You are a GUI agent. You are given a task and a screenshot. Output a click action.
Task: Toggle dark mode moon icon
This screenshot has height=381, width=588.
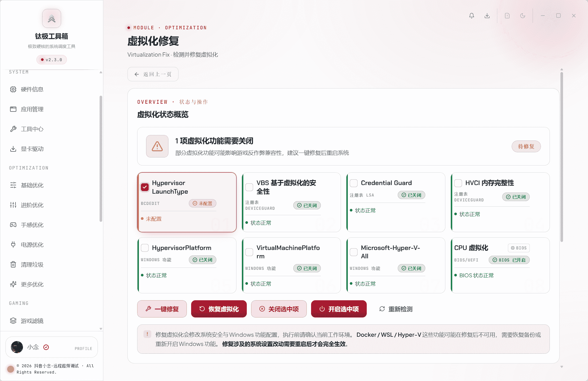pos(523,16)
